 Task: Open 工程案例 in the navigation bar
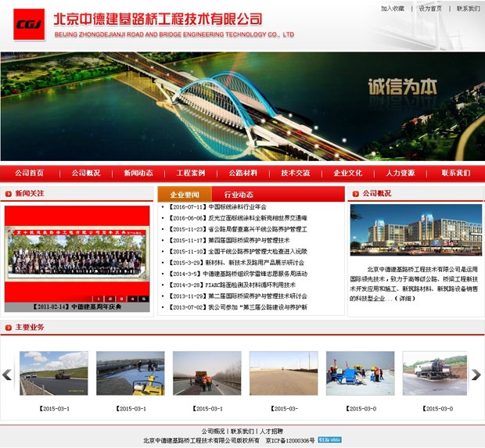(190, 173)
